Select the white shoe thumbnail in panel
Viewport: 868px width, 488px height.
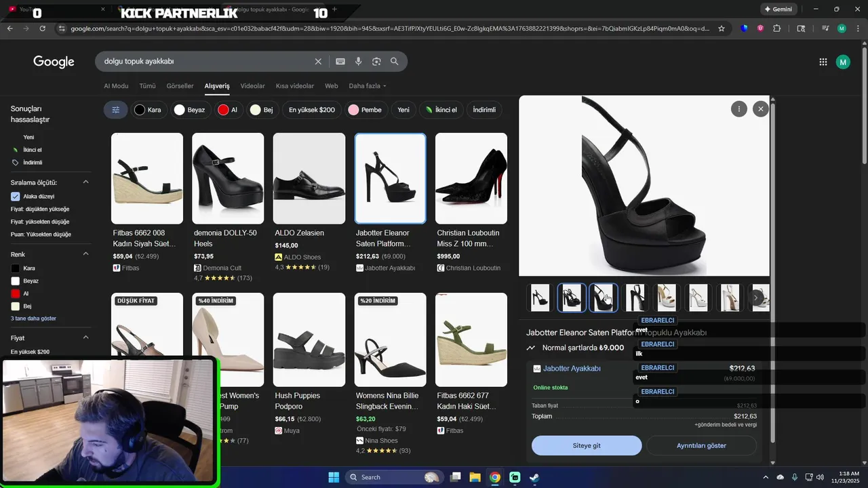point(698,298)
